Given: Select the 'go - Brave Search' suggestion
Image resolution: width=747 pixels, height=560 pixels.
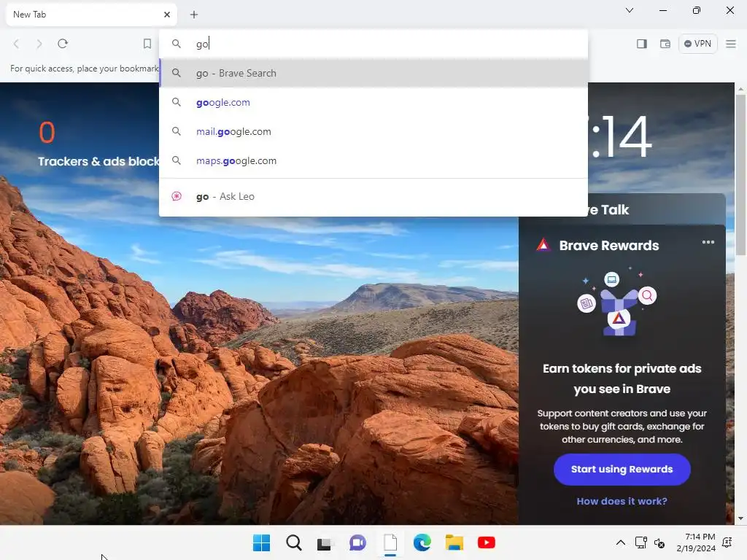Looking at the screenshot, I should coord(373,73).
